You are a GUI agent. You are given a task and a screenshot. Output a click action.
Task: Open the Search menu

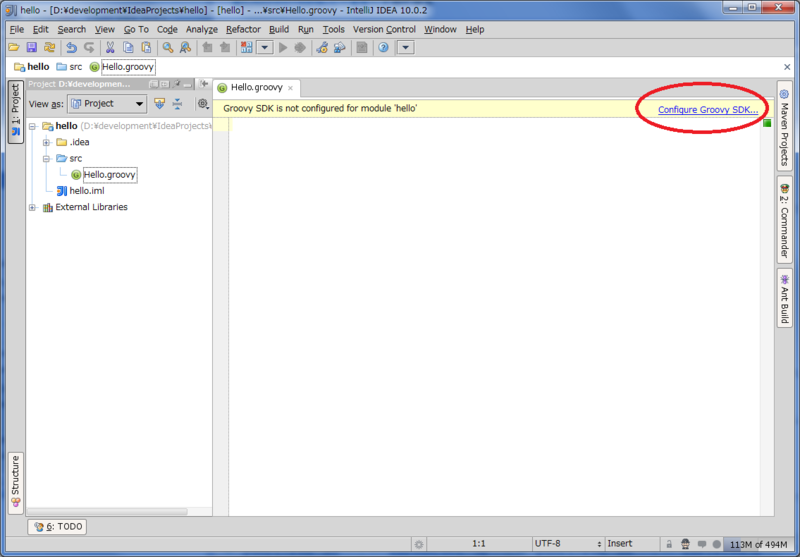[71, 30]
